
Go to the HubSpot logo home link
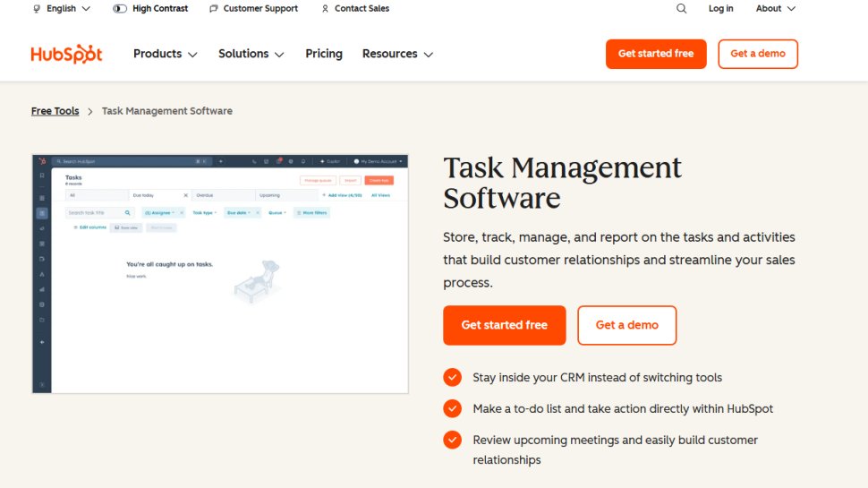pos(66,54)
